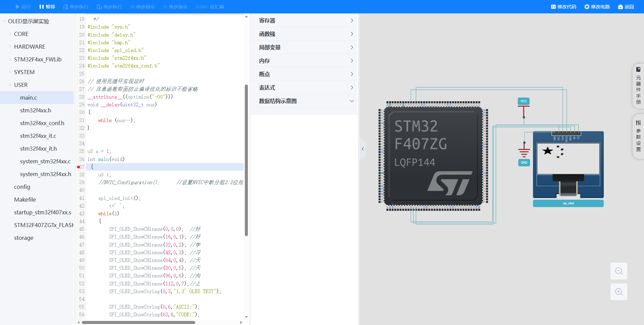
Task: Open 修改电路 edit circuit button
Action: coord(597,7)
